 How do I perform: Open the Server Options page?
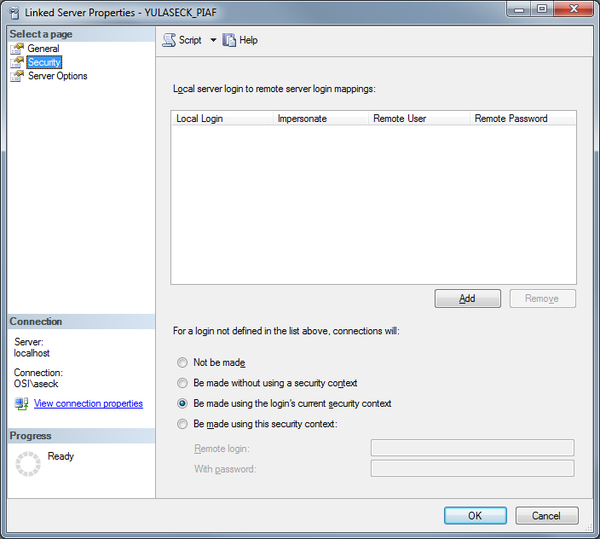click(x=57, y=76)
